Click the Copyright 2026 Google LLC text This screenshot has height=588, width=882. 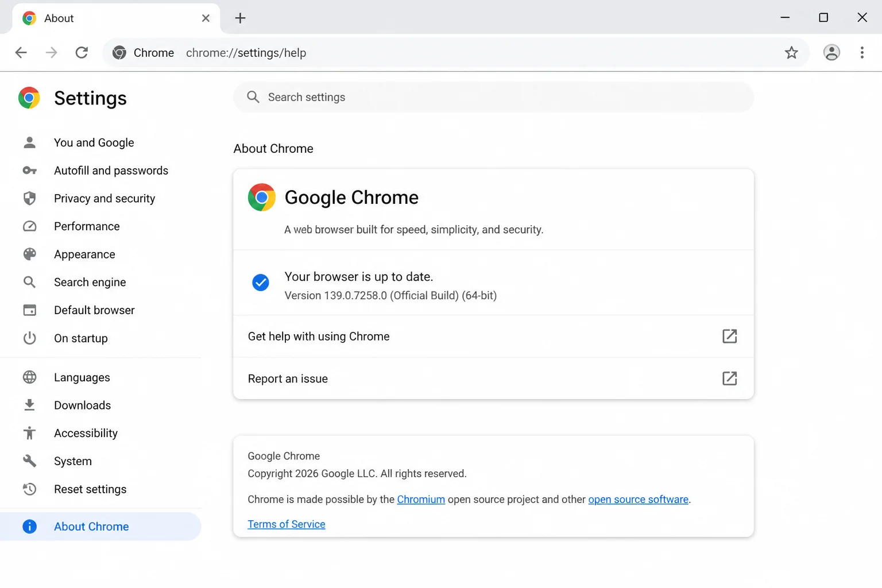[x=357, y=474]
